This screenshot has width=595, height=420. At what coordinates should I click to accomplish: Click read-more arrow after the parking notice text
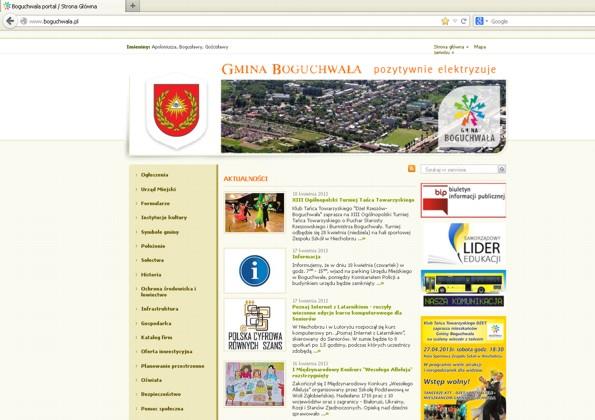(380, 283)
